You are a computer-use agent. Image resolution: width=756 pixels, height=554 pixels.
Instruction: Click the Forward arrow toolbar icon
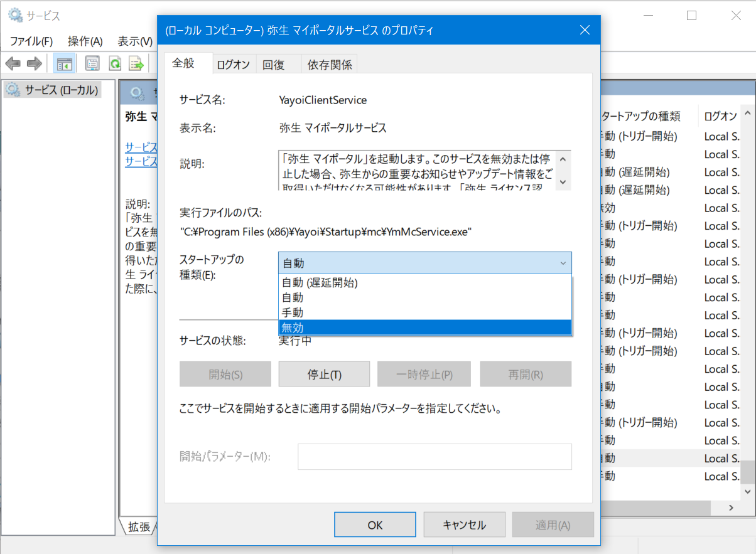34,63
